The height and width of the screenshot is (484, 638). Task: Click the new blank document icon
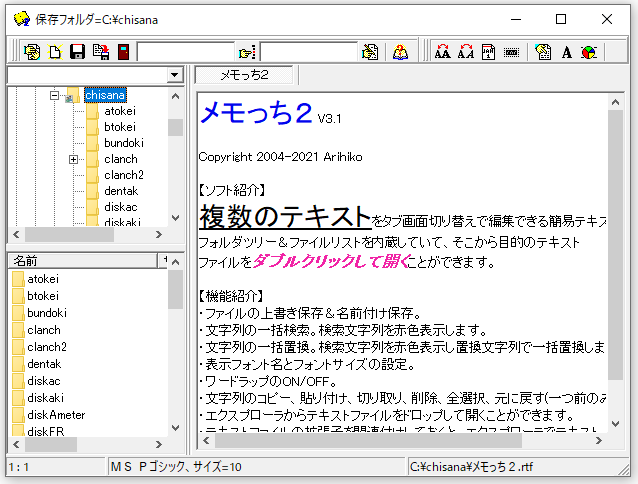point(56,51)
